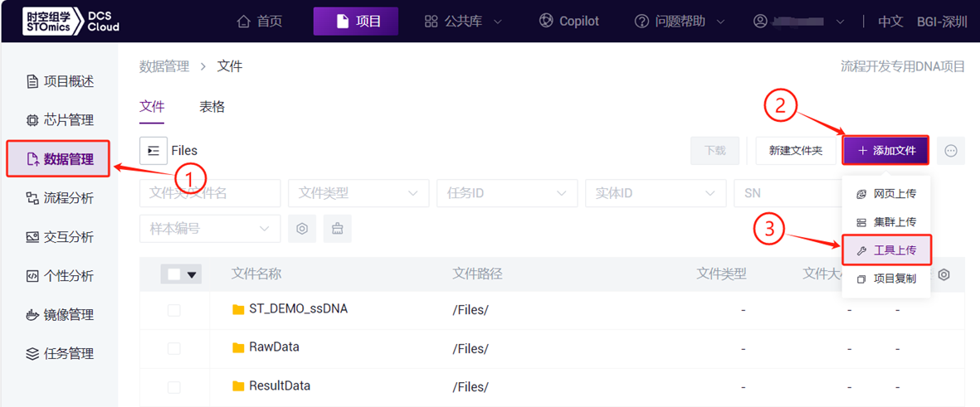
Task: Open the 样本编号 filter dropdown
Action: (x=210, y=229)
